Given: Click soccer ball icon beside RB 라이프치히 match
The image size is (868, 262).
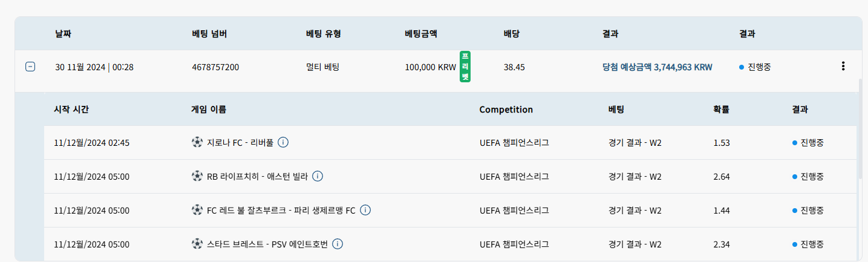Looking at the screenshot, I should [x=197, y=177].
